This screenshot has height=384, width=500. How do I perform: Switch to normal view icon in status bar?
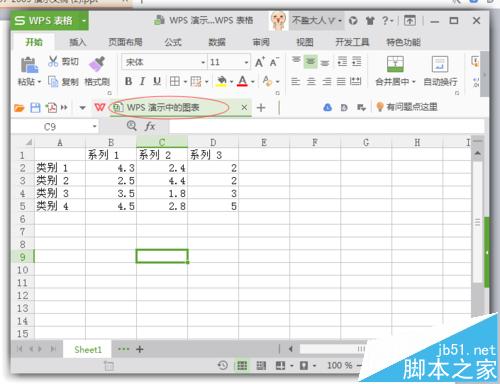[x=242, y=366]
